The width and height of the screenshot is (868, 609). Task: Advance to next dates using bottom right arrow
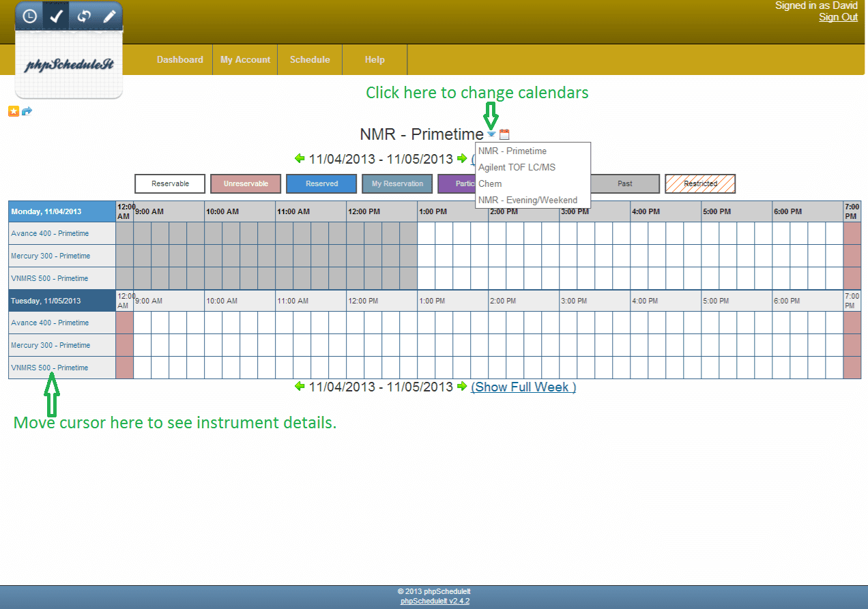(462, 387)
